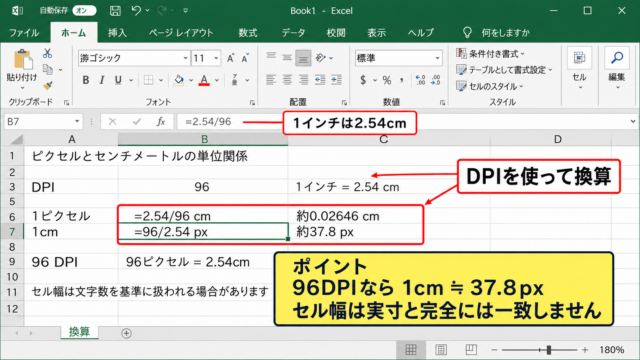Switch to Page Break Preview
The height and width of the screenshot is (360, 640).
[471, 350]
